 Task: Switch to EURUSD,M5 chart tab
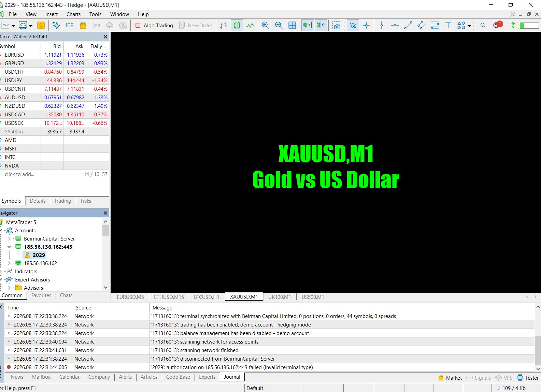click(130, 297)
